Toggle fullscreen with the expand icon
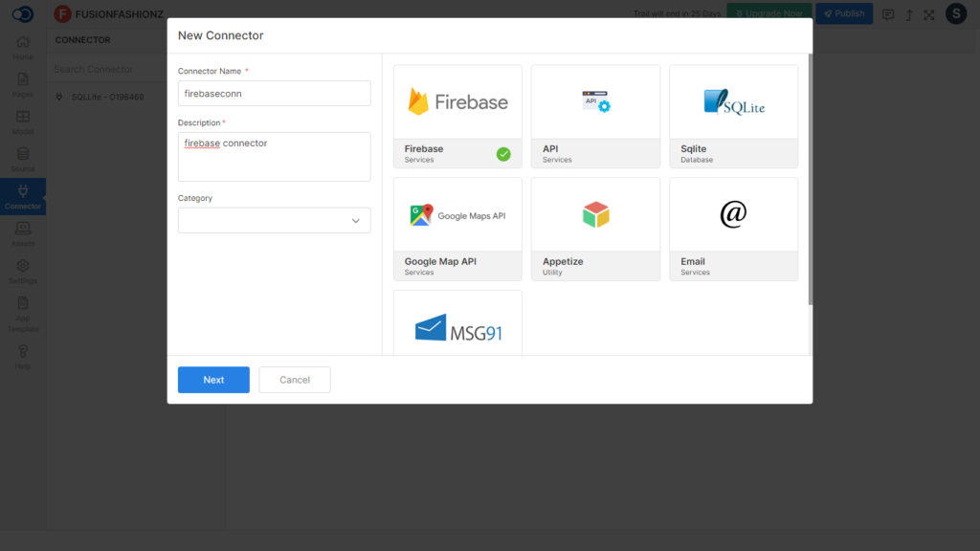 929,14
